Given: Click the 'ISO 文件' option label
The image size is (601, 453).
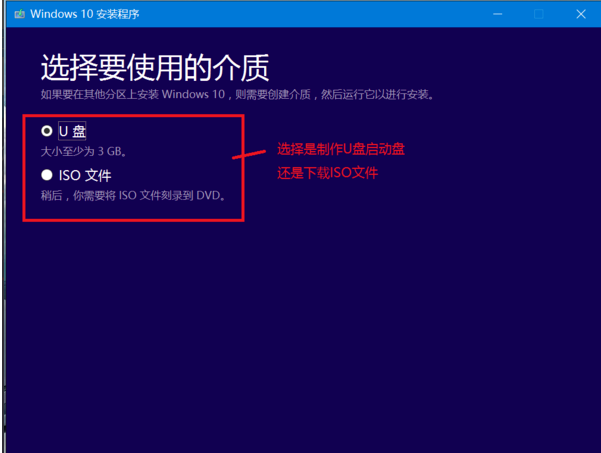Looking at the screenshot, I should 85,176.
